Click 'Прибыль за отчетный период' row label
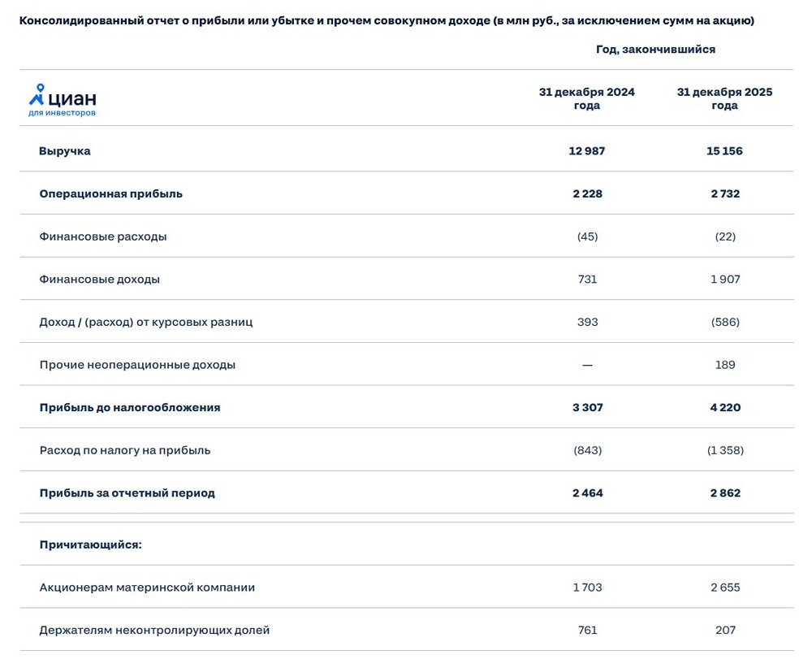This screenshot has width=812, height=659. (127, 493)
